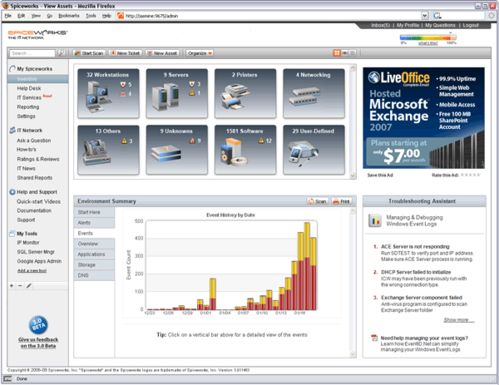Toggle the orange grid view icon

tap(337, 53)
